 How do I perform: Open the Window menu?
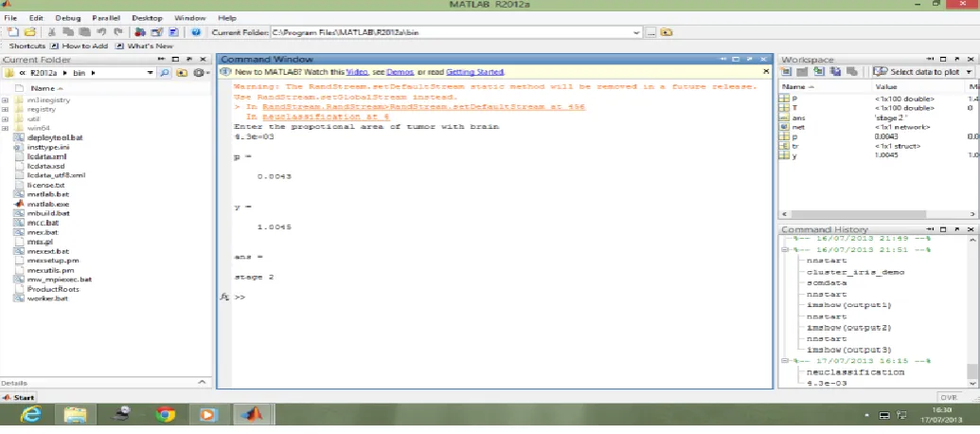[x=189, y=18]
